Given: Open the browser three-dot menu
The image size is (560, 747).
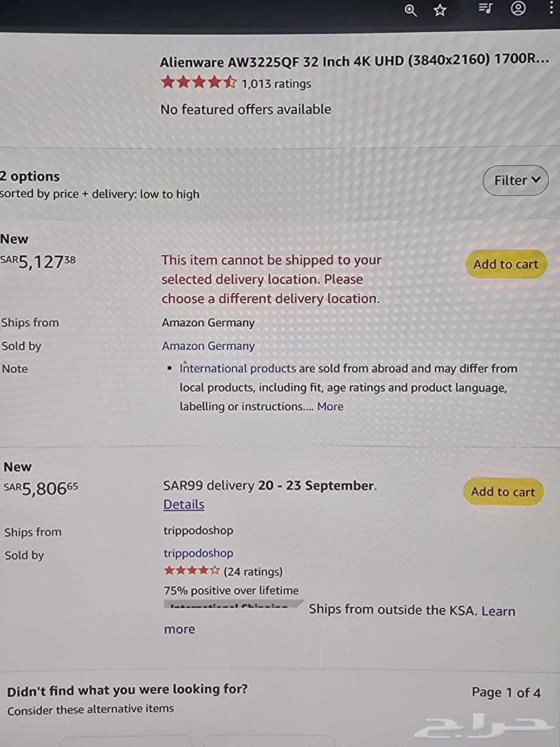Looking at the screenshot, I should pos(551,9).
